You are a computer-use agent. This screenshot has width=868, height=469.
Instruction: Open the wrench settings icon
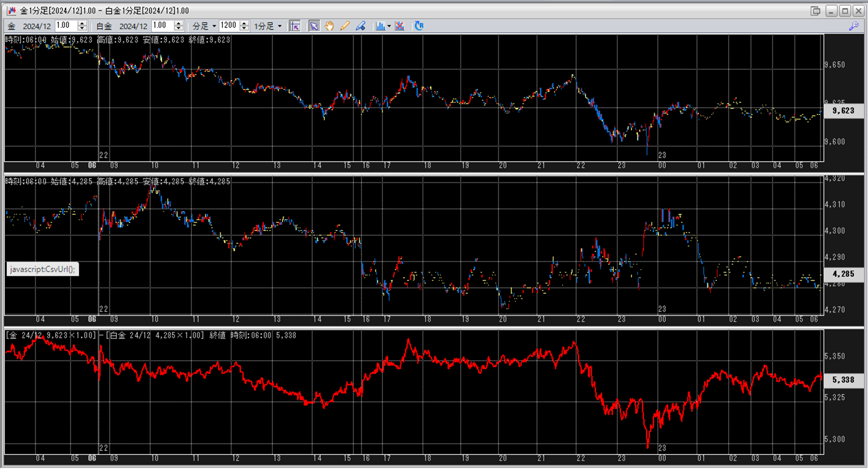click(x=853, y=26)
